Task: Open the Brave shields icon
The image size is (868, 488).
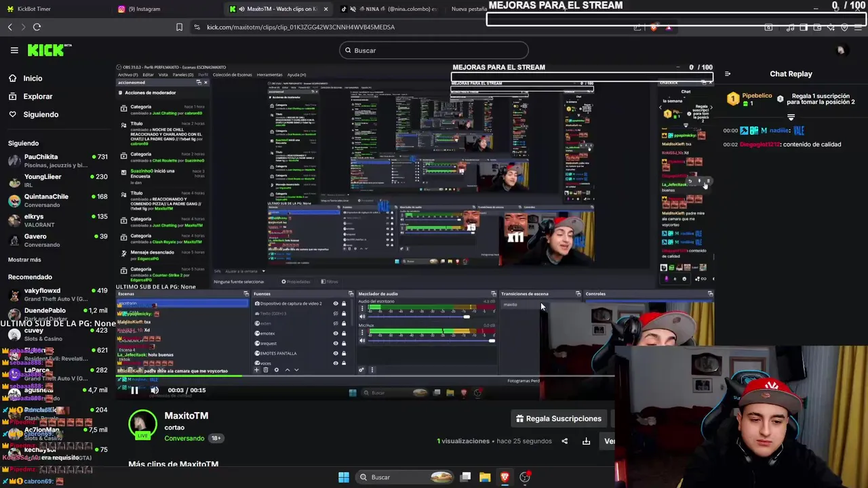Action: [654, 27]
